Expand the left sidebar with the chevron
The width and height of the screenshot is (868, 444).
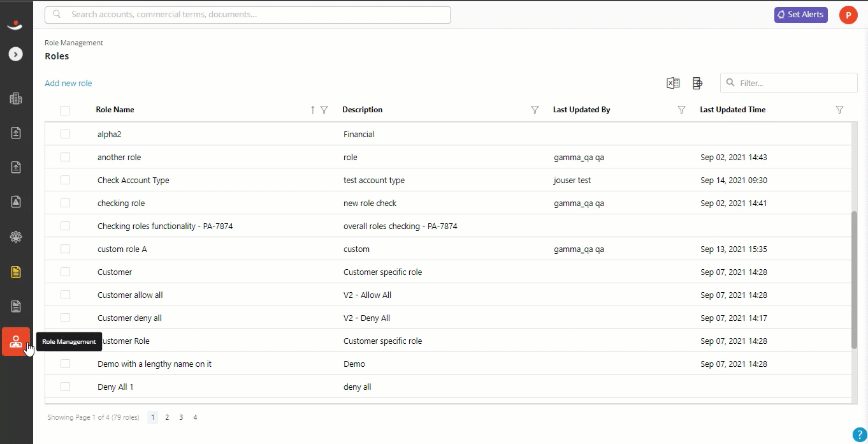coord(16,54)
